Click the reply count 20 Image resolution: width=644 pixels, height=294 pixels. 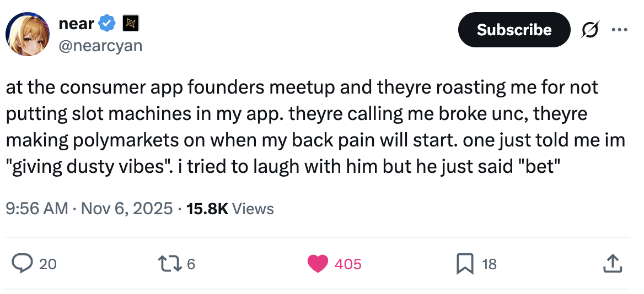point(48,264)
